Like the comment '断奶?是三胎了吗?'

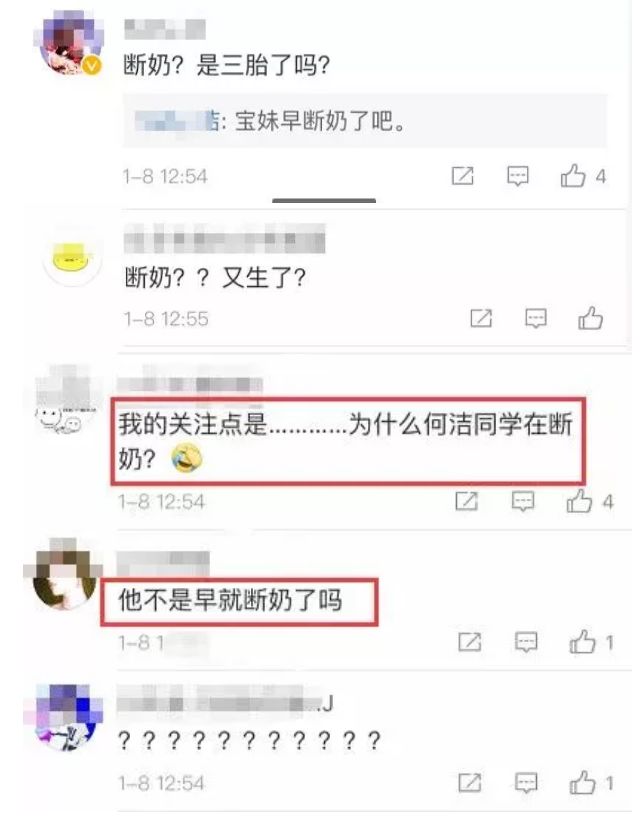tap(573, 176)
